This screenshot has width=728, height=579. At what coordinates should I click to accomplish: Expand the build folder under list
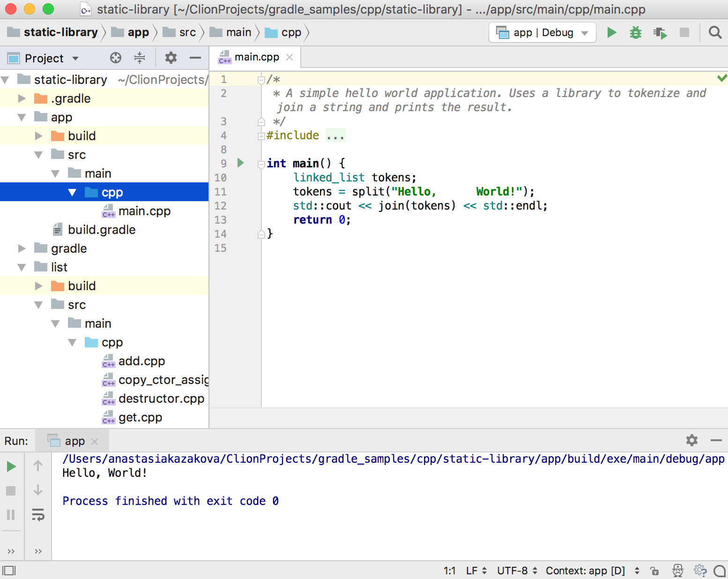click(x=38, y=286)
